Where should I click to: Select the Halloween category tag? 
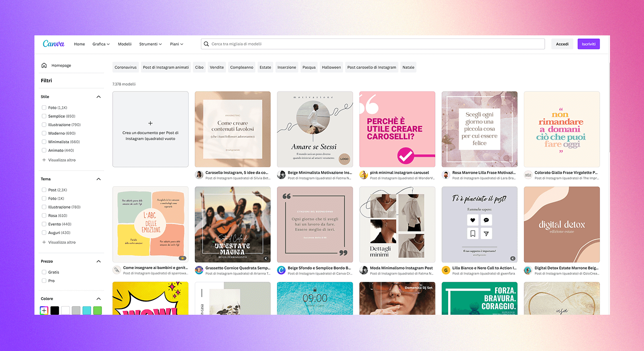pos(331,67)
